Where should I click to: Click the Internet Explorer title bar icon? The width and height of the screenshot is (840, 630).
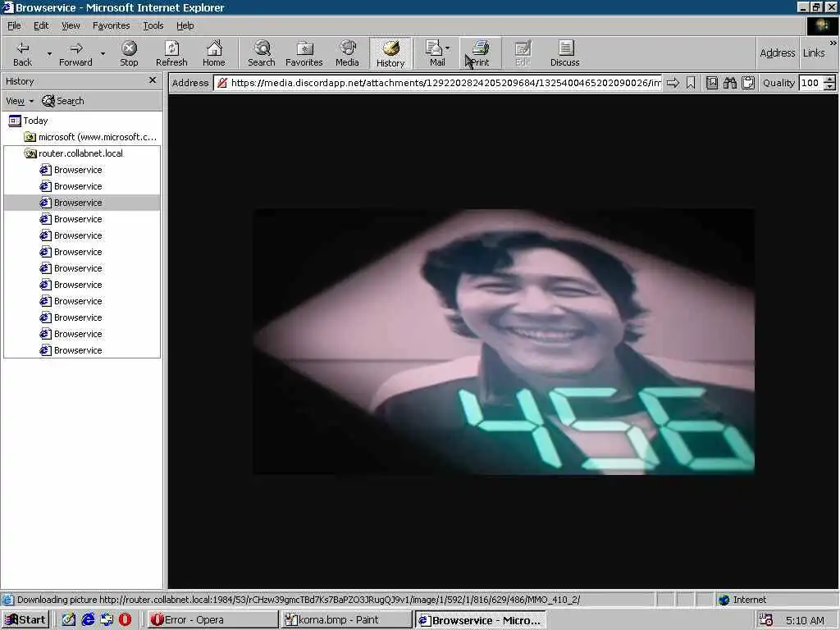pyautogui.click(x=7, y=7)
